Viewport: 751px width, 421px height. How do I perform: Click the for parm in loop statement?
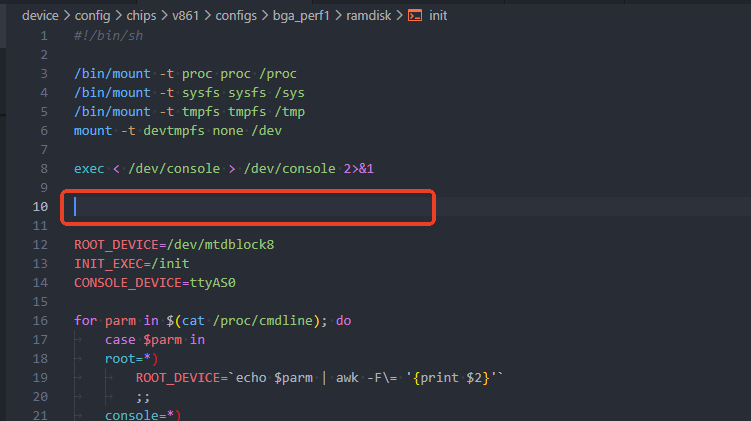[212, 320]
